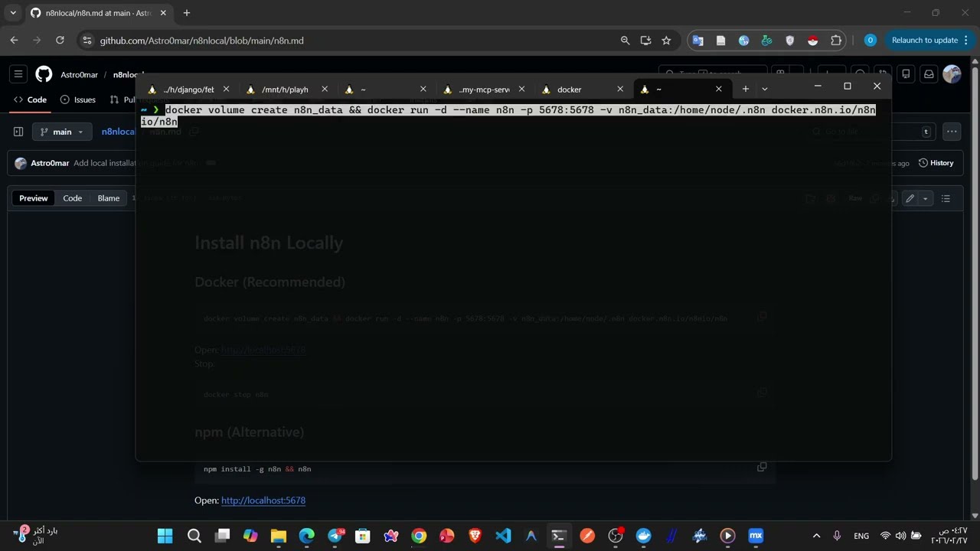Zoom page via browser magnifier icon
The image size is (980, 551).
tap(625, 41)
